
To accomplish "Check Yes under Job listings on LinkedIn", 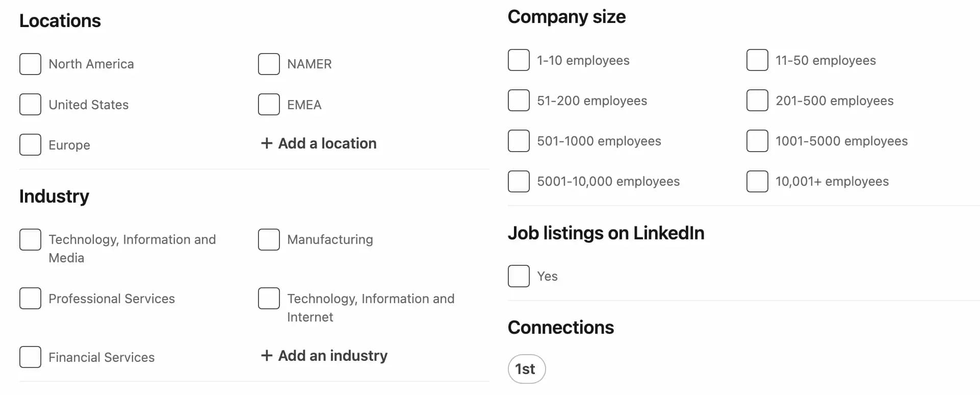I will click(x=518, y=276).
